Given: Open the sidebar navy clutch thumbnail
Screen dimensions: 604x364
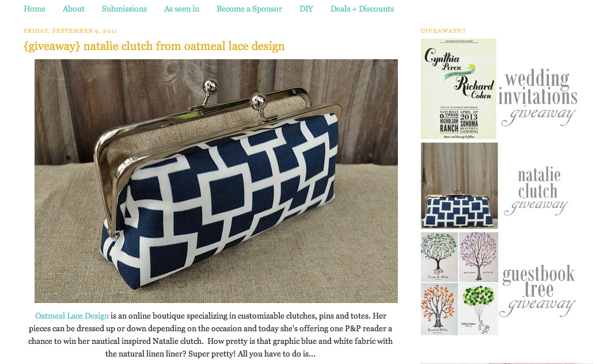Looking at the screenshot, I should pyautogui.click(x=459, y=186).
